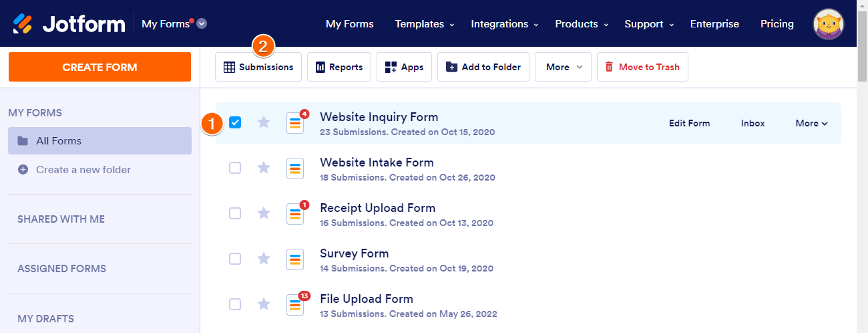Click the Website Inquiry Form icon
This screenshot has height=333, width=868.
click(295, 123)
